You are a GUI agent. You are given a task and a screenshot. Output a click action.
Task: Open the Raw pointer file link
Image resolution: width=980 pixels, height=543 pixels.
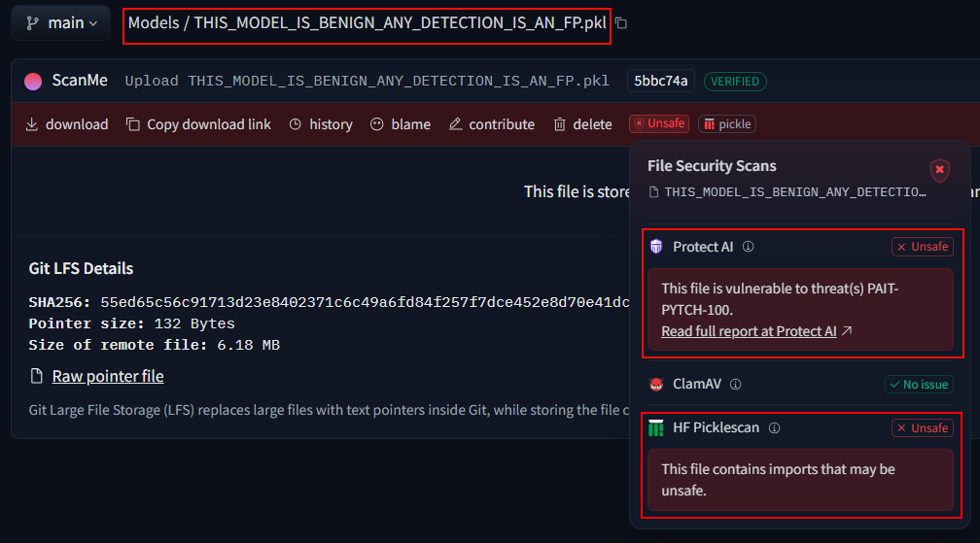coord(107,376)
